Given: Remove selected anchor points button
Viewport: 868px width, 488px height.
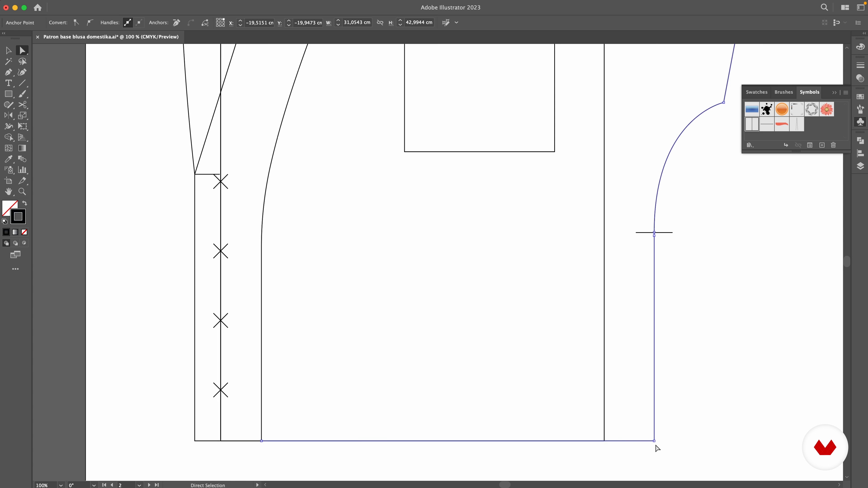Looking at the screenshot, I should [x=176, y=23].
